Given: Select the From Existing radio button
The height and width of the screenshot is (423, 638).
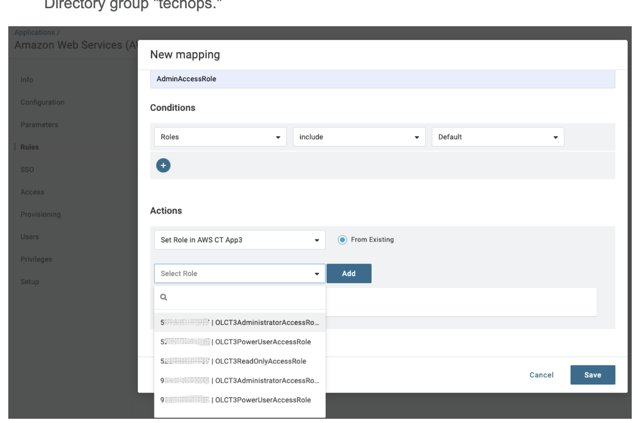Looking at the screenshot, I should tap(342, 240).
